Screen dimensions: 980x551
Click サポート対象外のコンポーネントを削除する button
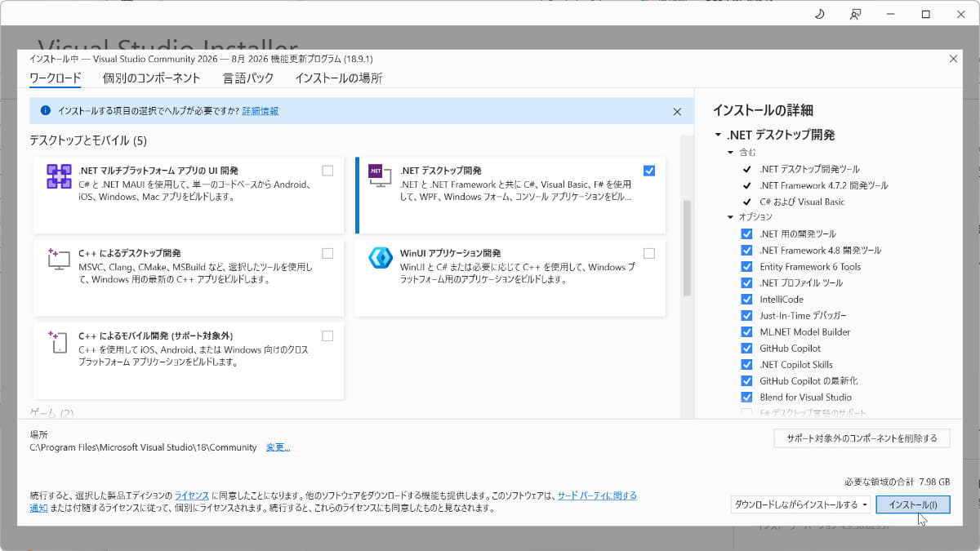[x=862, y=438]
